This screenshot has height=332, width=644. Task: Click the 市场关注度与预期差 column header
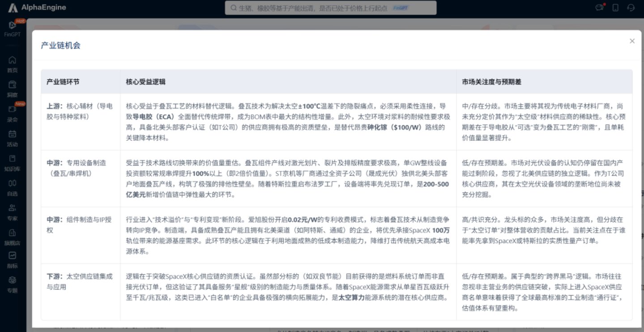[x=491, y=82]
